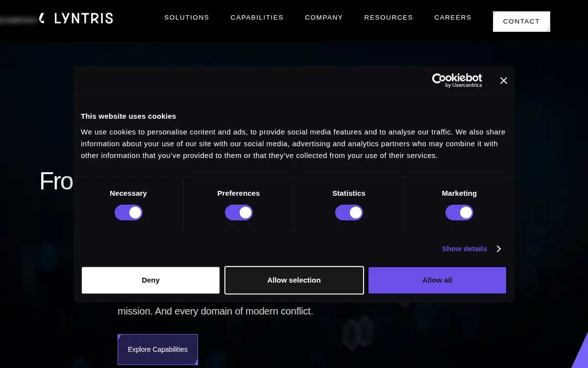Toggle the Necessary cookies switch
This screenshot has height=368, width=588.
128,212
